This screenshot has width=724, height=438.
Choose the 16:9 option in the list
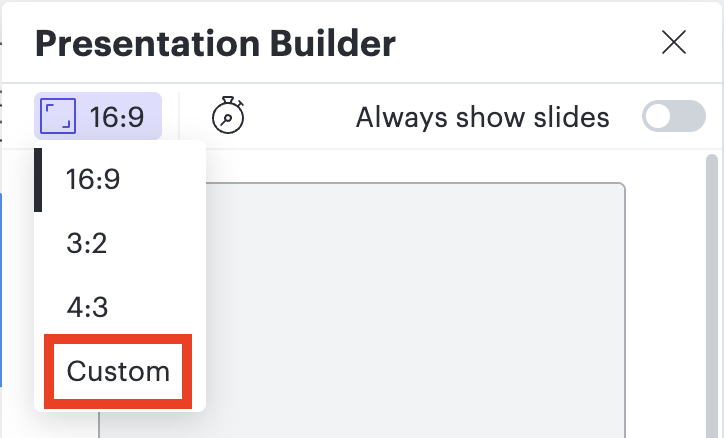click(93, 180)
